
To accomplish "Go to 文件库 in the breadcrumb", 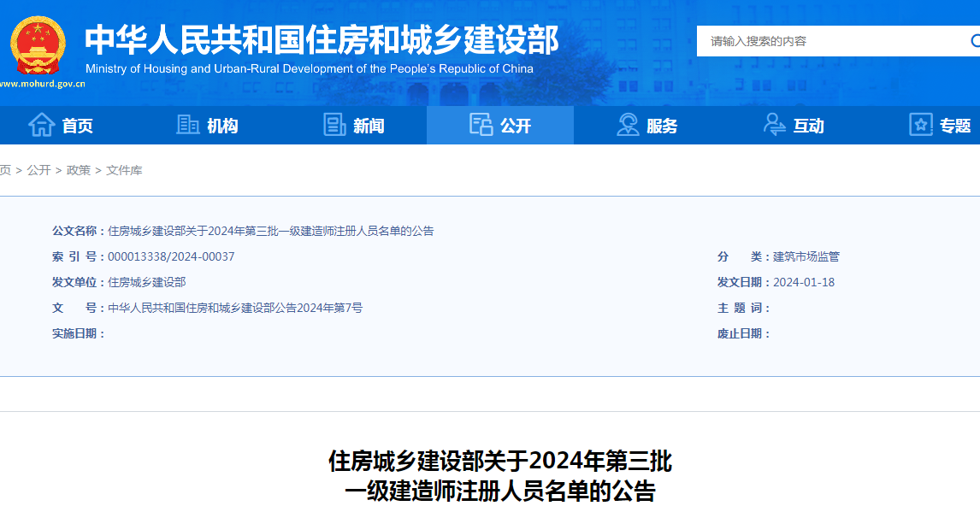I will coord(124,171).
